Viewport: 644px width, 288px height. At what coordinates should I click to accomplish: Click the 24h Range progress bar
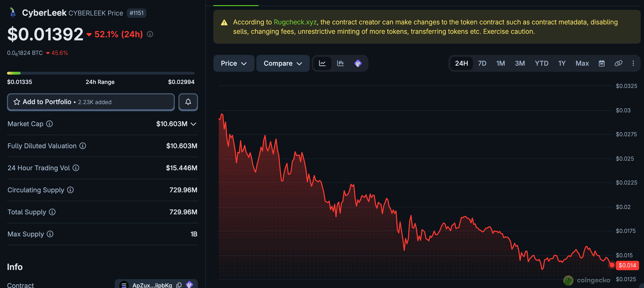pos(101,73)
